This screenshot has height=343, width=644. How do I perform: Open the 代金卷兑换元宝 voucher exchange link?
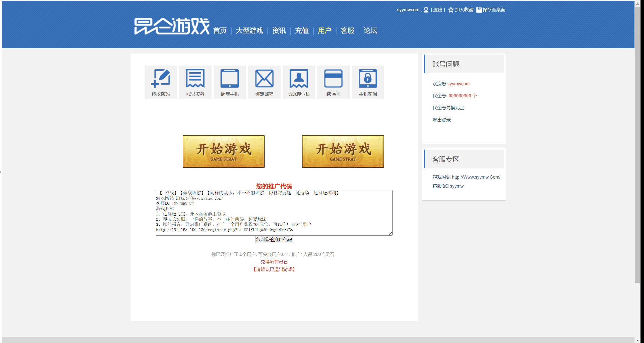tap(448, 108)
